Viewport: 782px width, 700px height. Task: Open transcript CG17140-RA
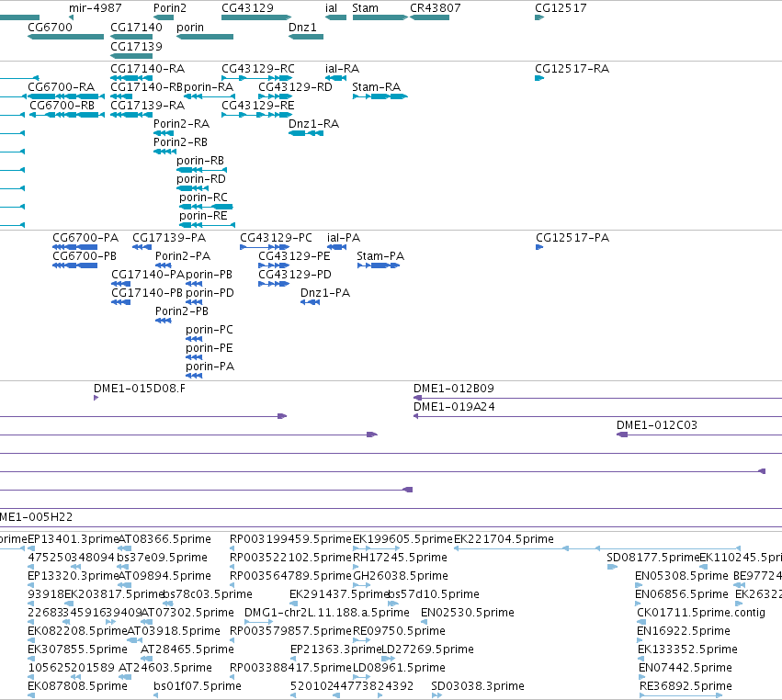tap(147, 68)
